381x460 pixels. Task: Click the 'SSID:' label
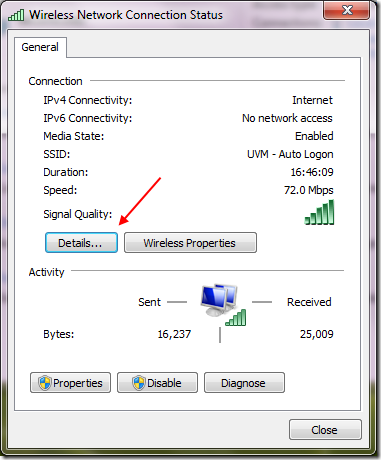point(57,154)
